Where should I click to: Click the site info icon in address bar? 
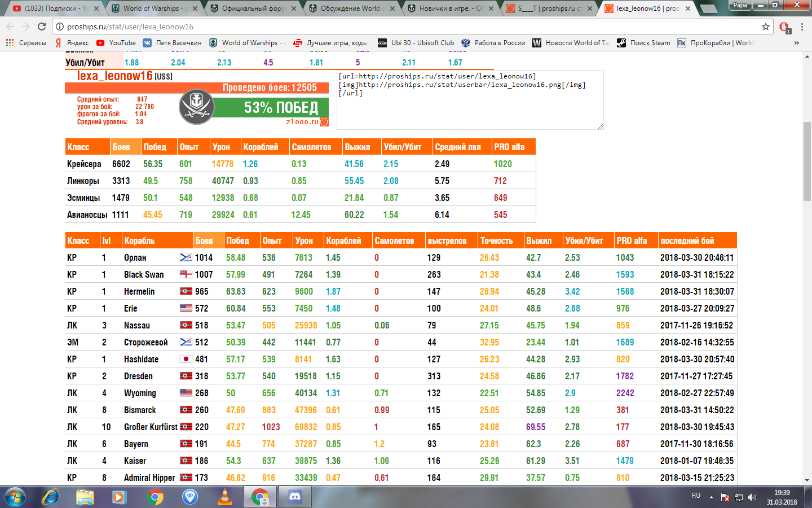[x=59, y=27]
